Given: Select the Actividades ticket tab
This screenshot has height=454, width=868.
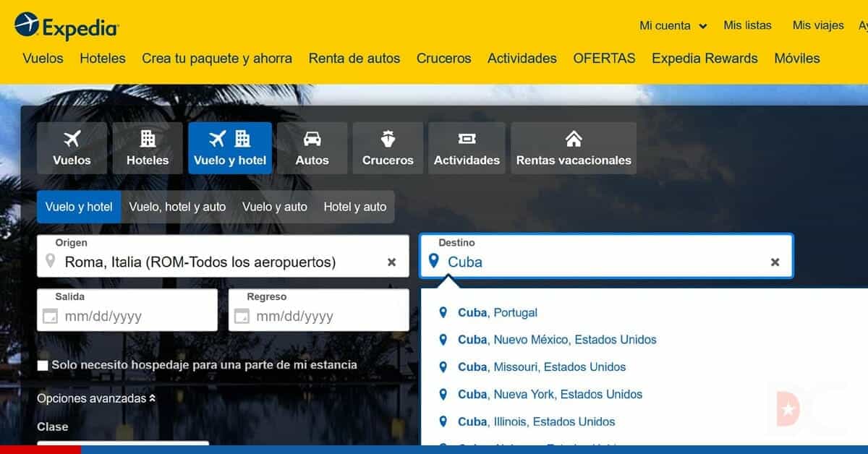Looking at the screenshot, I should pos(467,148).
